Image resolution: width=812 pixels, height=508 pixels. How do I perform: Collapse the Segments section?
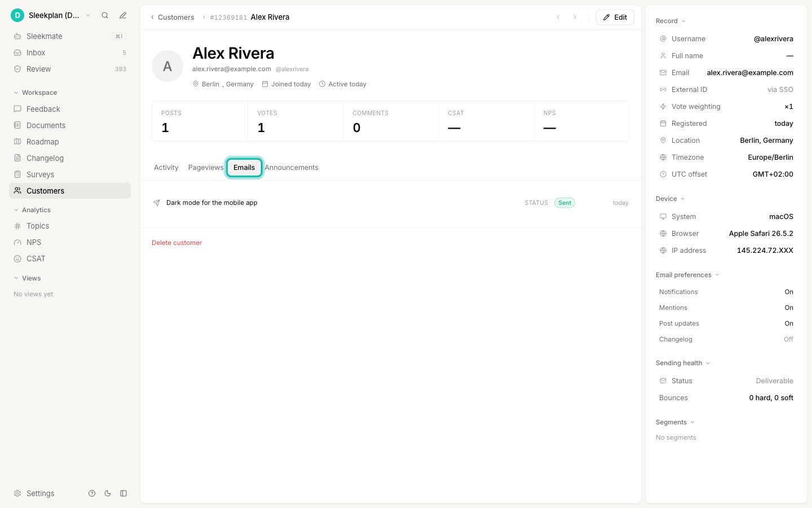pos(675,422)
